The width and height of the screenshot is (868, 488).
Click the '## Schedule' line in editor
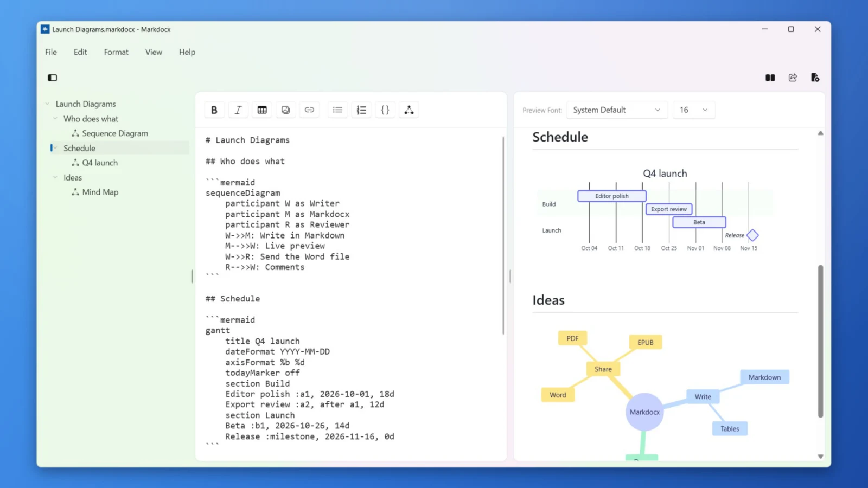tap(233, 299)
